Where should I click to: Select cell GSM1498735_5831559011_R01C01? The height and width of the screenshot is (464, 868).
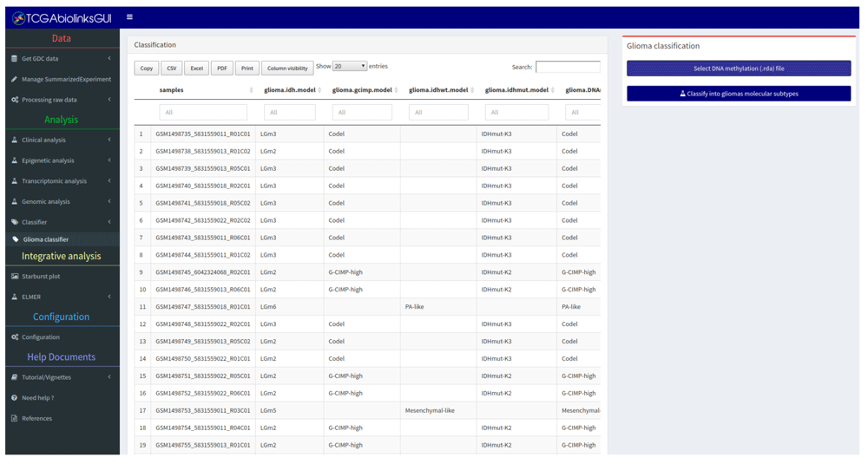click(203, 134)
